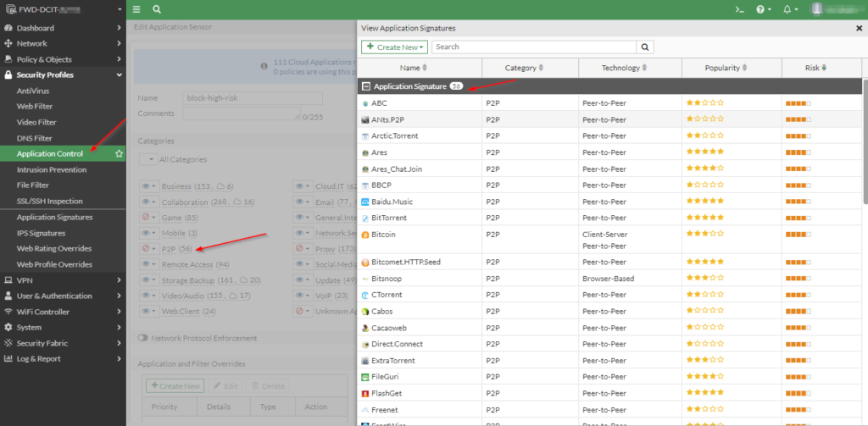The width and height of the screenshot is (868, 426).
Task: Change the VoIP category eye action
Action: click(303, 296)
